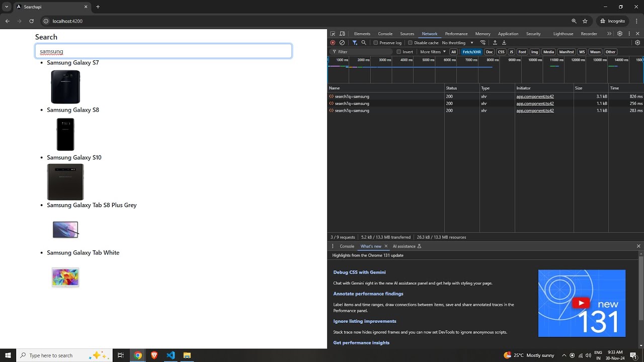
Task: Open Brave browser from taskbar
Action: [154, 355]
